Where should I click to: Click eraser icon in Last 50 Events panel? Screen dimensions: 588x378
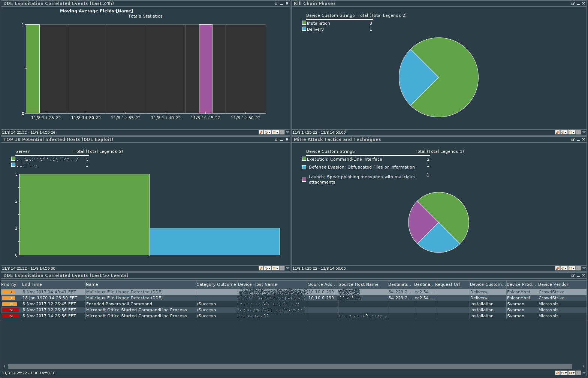coord(557,373)
